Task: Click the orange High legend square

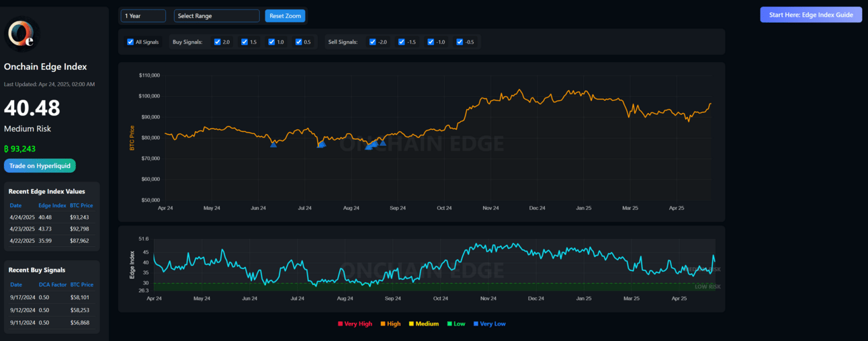Action: coord(383,324)
